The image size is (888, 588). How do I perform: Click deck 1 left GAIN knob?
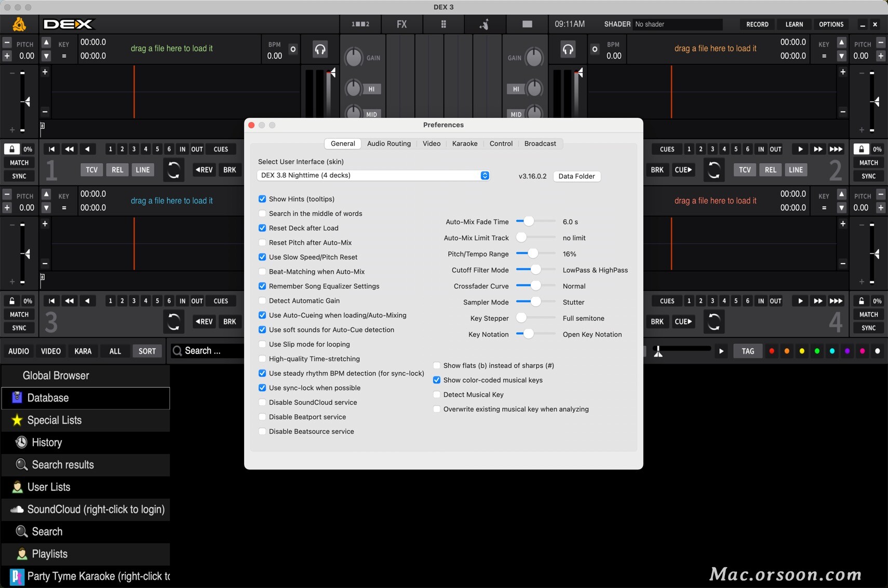click(x=354, y=57)
